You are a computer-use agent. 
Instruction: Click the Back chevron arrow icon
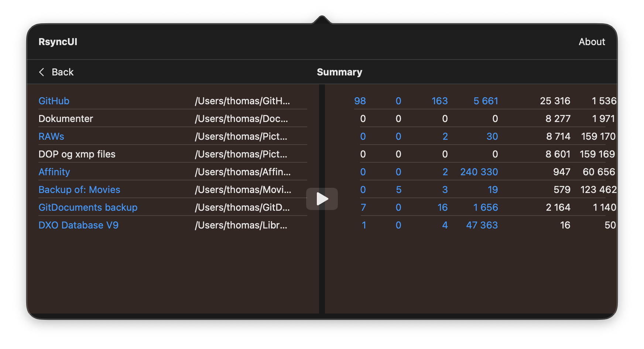pyautogui.click(x=42, y=72)
